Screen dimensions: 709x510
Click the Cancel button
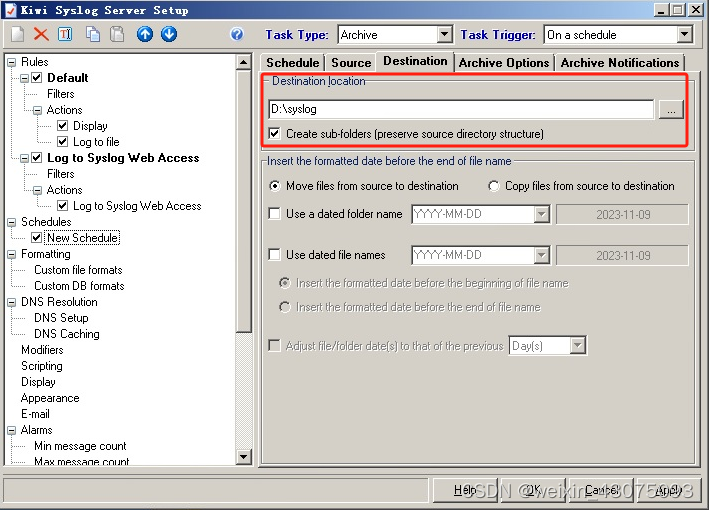(600, 490)
